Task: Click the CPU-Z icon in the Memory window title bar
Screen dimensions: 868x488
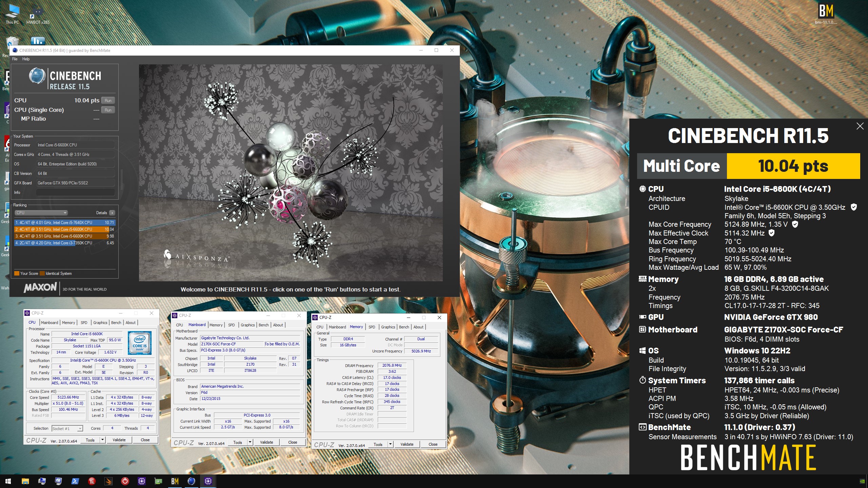Action: tap(315, 318)
